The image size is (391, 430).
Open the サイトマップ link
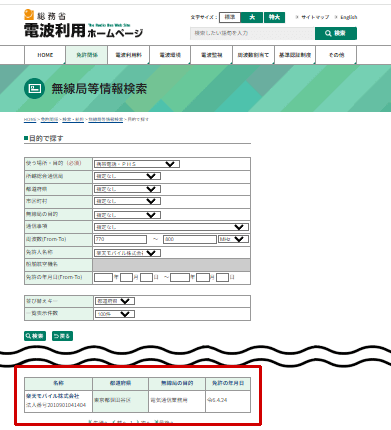click(x=315, y=17)
